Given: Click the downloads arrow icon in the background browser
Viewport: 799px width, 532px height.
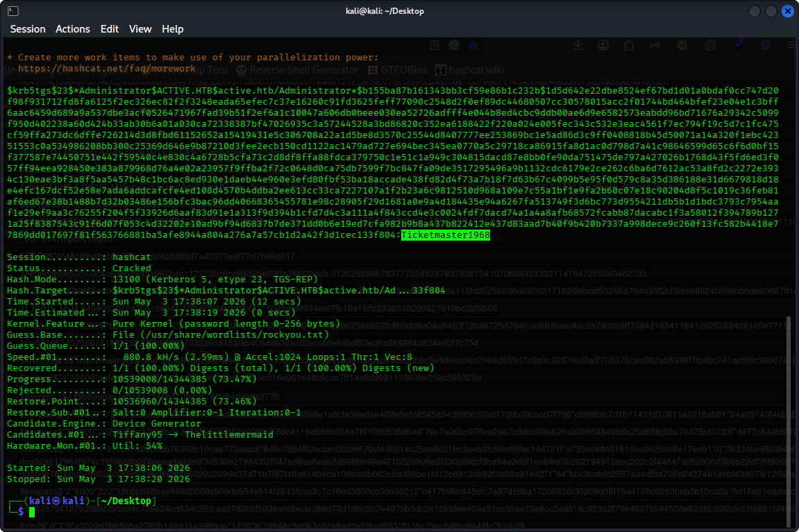Looking at the screenshot, I should [578, 45].
